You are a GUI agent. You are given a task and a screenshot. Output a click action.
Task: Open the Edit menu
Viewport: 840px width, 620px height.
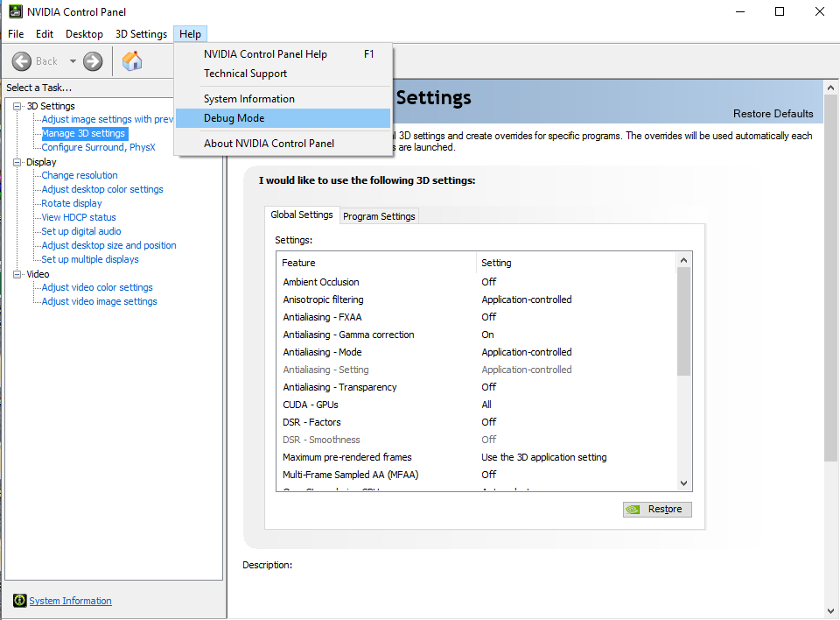45,34
